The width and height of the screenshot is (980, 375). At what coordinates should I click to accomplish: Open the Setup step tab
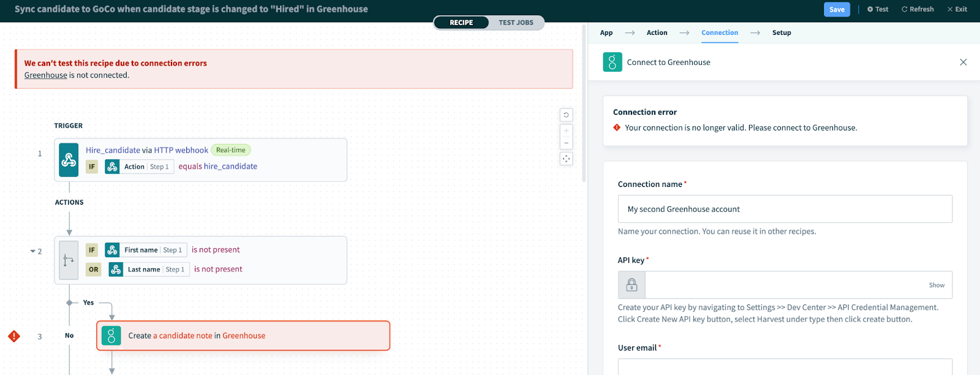782,32
